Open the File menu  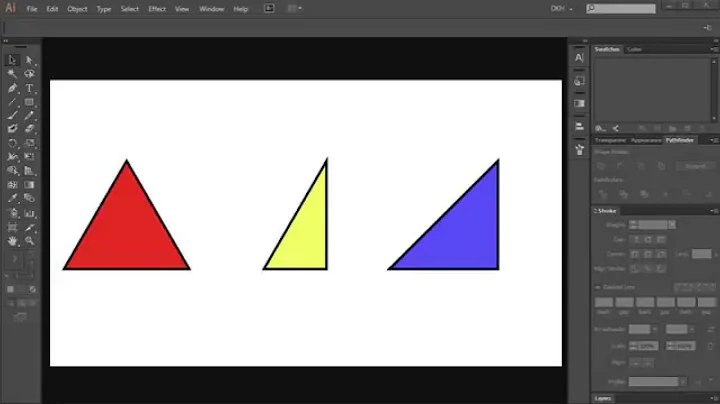click(x=32, y=9)
